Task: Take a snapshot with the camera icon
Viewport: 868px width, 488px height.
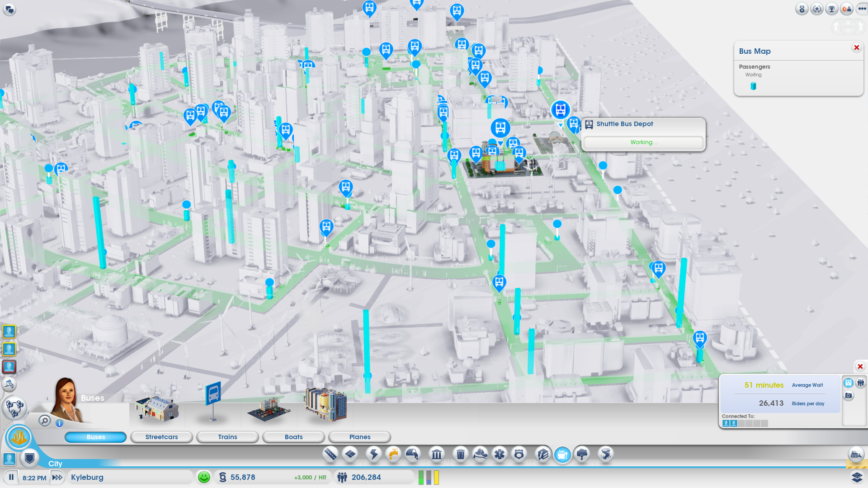Action: point(849,396)
